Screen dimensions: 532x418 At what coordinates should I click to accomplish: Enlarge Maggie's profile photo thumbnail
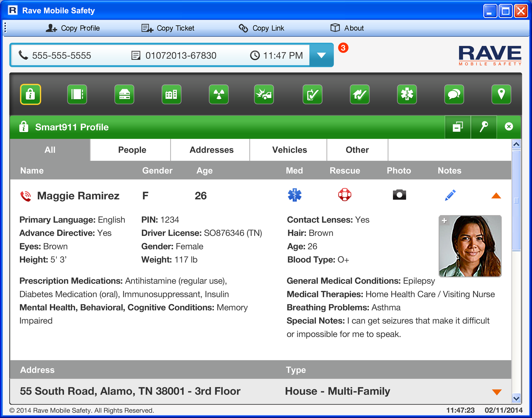[445, 221]
